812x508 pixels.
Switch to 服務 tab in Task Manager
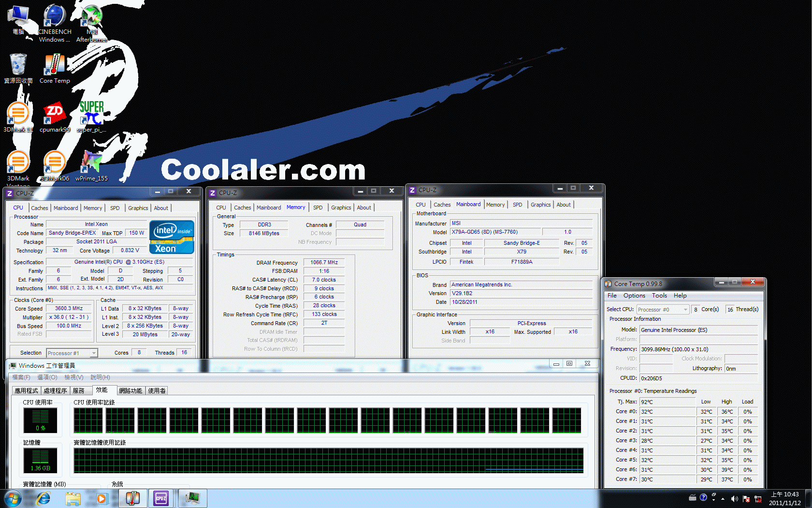pyautogui.click(x=79, y=391)
